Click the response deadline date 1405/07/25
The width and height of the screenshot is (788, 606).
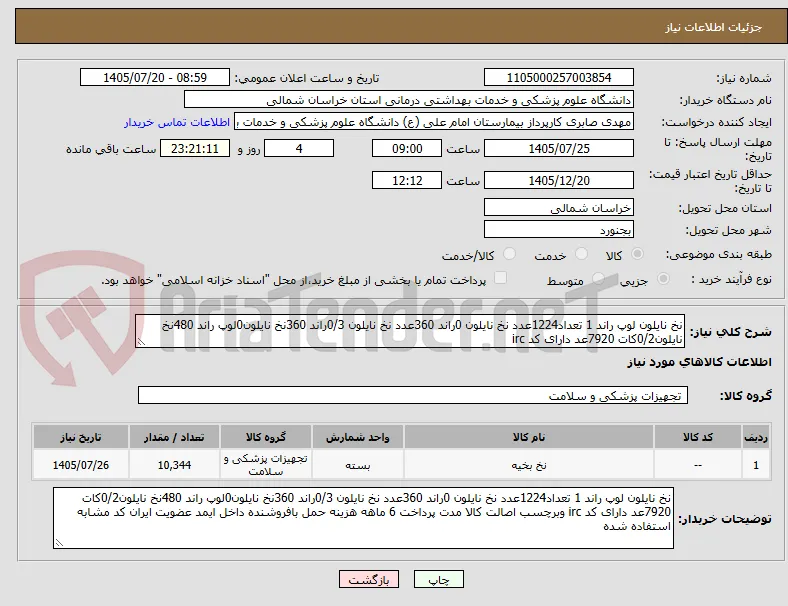pyautogui.click(x=558, y=149)
